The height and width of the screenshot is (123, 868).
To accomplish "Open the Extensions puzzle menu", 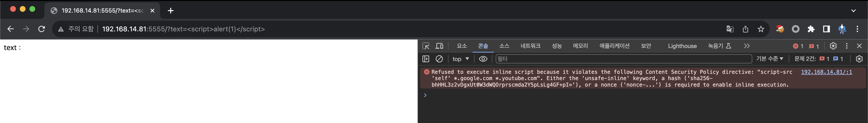I will [811, 29].
